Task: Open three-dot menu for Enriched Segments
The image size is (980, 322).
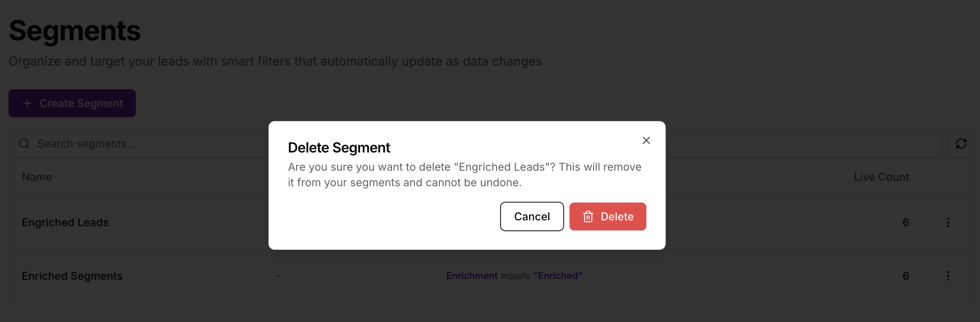Action: (x=948, y=276)
